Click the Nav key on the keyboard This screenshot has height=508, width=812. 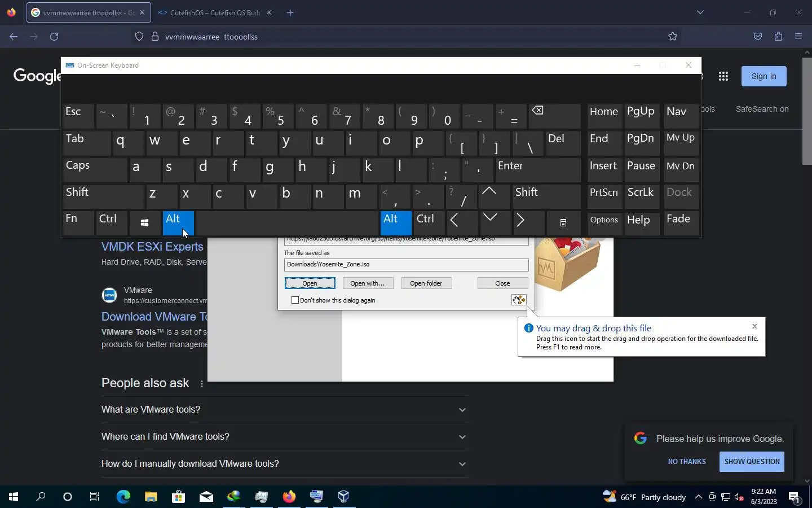tap(681, 116)
